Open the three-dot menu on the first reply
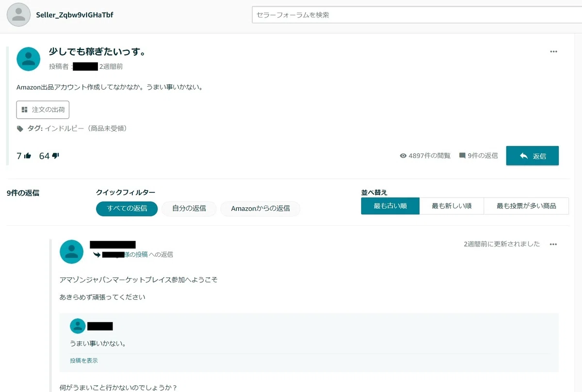 pos(553,245)
